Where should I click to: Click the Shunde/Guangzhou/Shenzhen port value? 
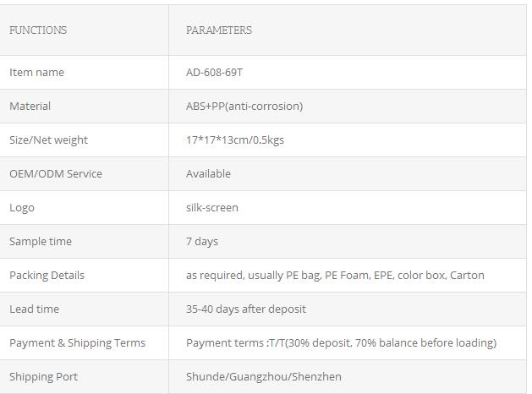[264, 377]
